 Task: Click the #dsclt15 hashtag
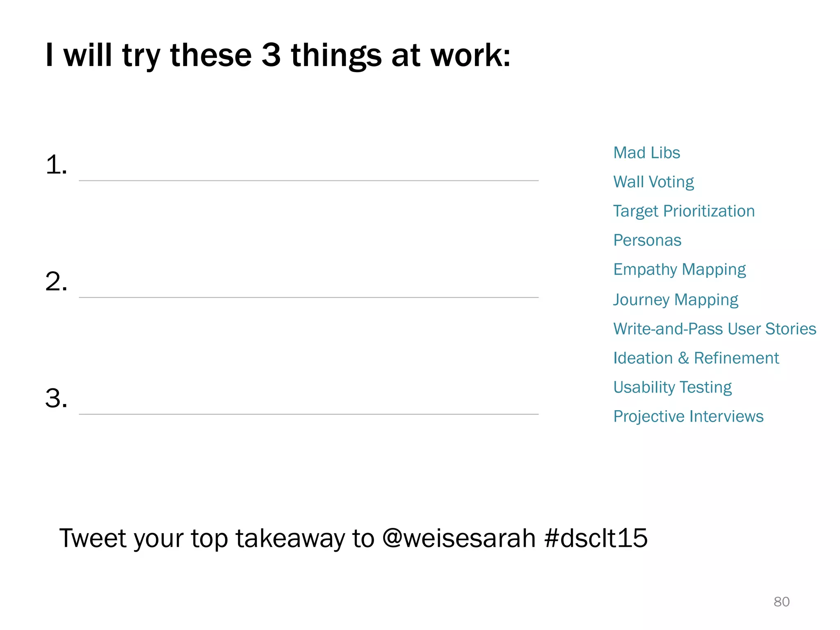tap(596, 538)
